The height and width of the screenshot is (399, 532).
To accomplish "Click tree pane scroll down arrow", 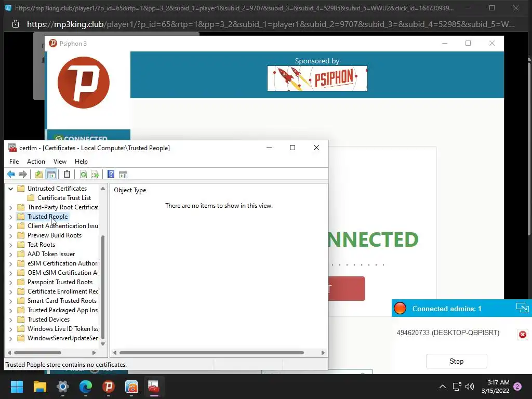I will (x=103, y=344).
